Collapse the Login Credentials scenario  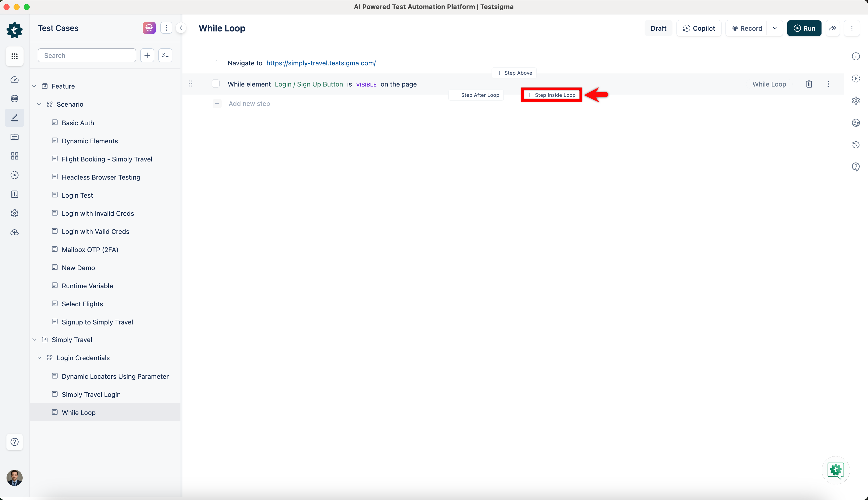[39, 357]
